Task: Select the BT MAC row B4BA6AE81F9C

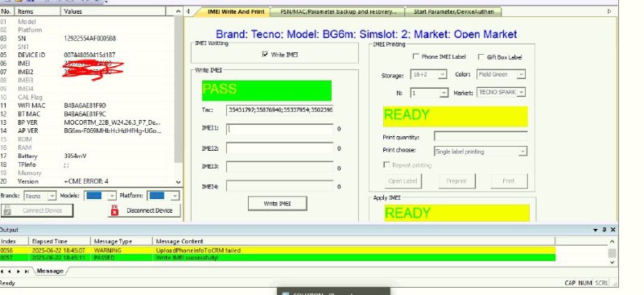Action: pos(87,114)
